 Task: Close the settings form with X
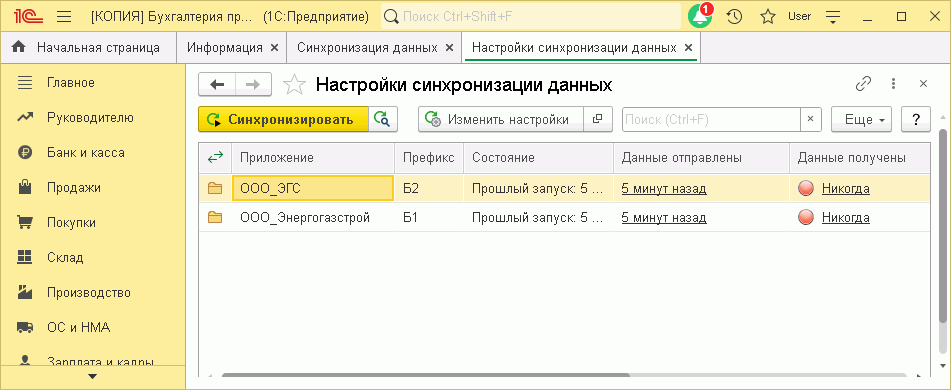click(923, 84)
